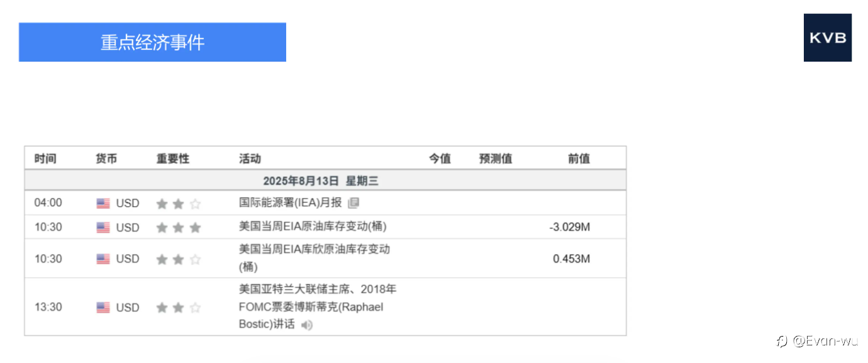This screenshot has width=868, height=363.
Task: Click the US flag in the 13:30 row
Action: (x=103, y=308)
